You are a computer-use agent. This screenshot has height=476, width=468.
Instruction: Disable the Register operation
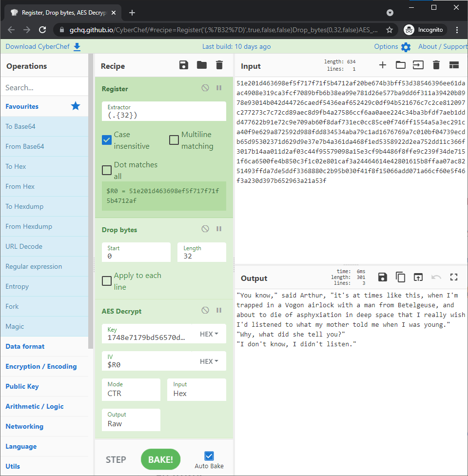[x=205, y=88]
